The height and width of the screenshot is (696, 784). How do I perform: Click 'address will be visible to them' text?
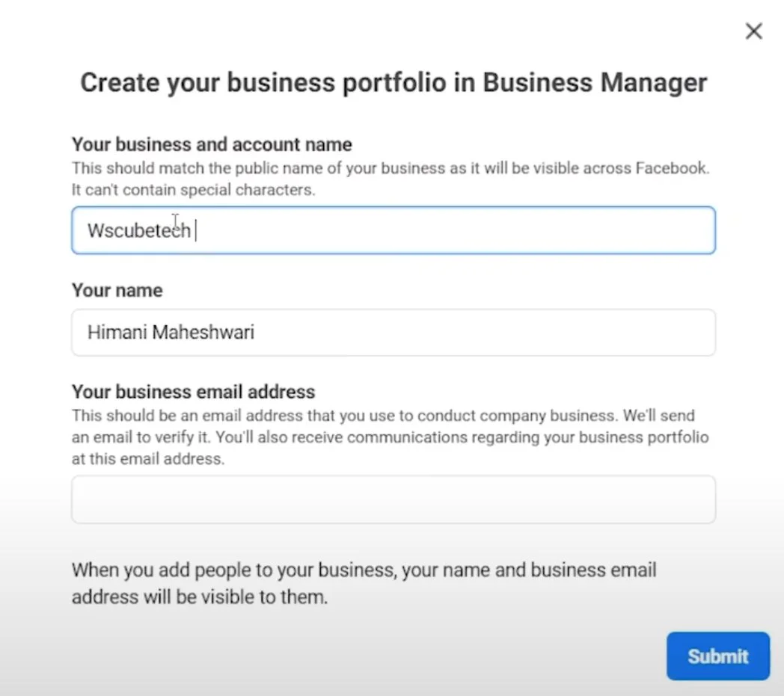click(x=199, y=597)
